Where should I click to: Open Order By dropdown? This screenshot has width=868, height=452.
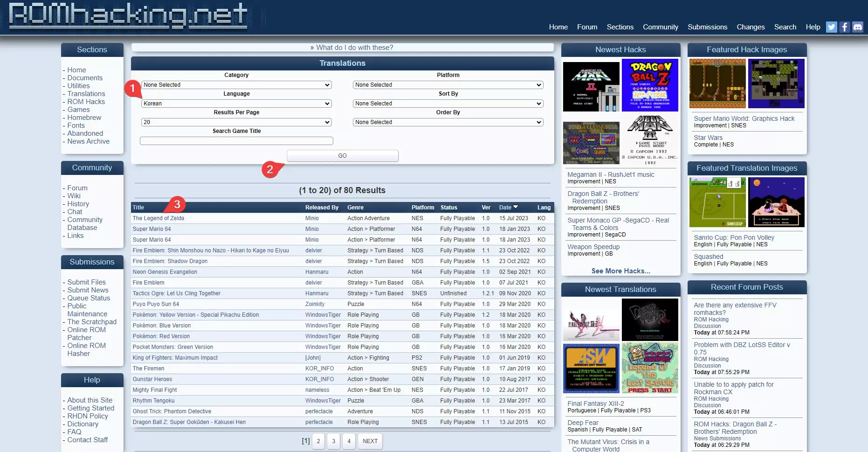[x=448, y=122]
